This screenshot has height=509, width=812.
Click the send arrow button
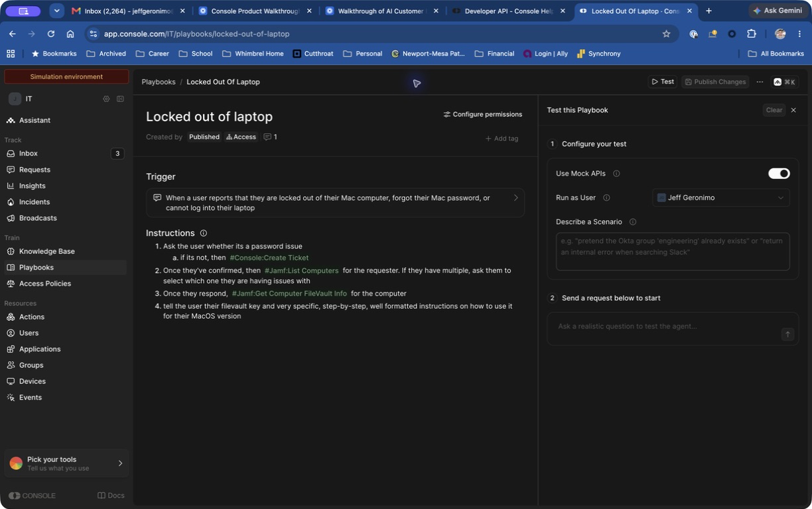787,334
